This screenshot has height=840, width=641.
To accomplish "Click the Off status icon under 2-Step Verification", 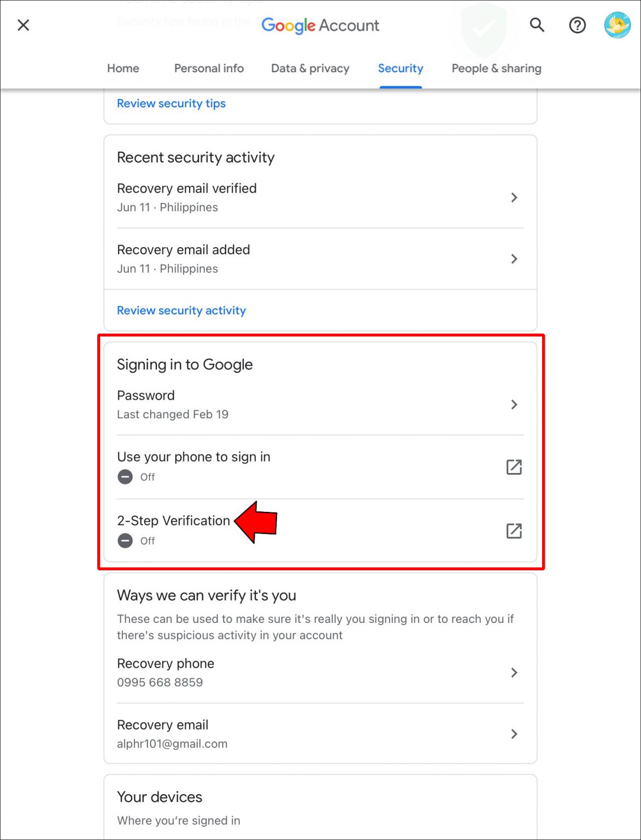I will [x=125, y=541].
